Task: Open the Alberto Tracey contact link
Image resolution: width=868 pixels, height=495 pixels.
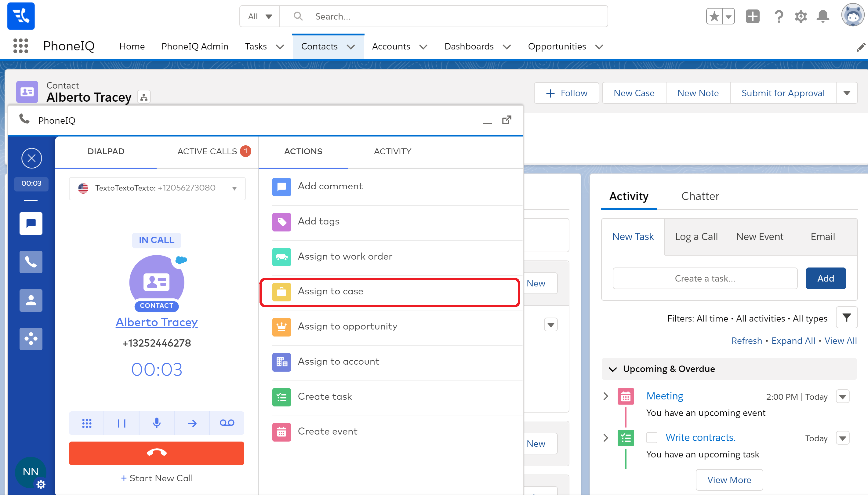Action: click(x=156, y=322)
